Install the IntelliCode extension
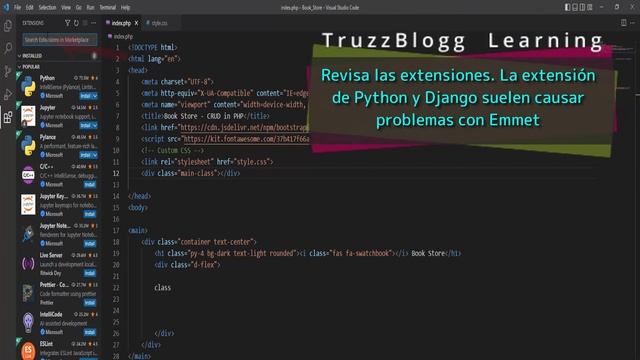640x360 pixels. click(x=90, y=332)
